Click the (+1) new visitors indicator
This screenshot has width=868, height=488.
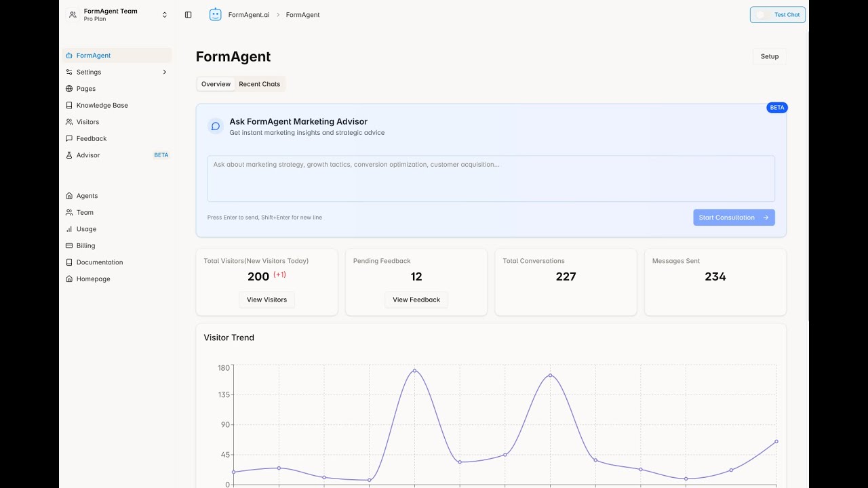click(x=279, y=274)
